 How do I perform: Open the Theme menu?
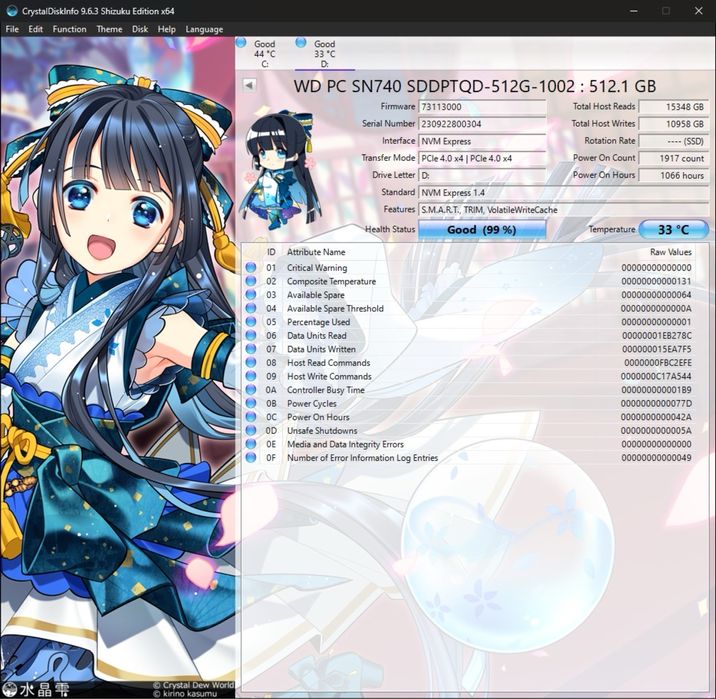(x=109, y=29)
